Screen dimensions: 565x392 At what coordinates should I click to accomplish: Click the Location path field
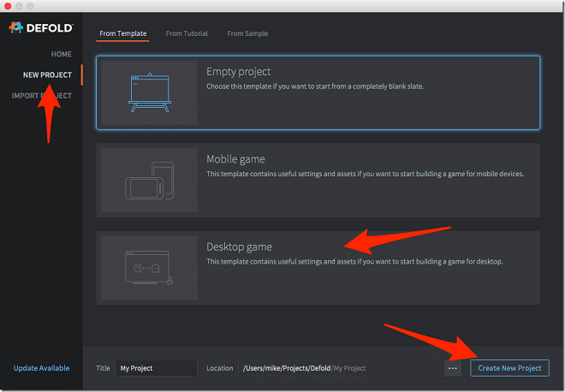click(x=342, y=368)
